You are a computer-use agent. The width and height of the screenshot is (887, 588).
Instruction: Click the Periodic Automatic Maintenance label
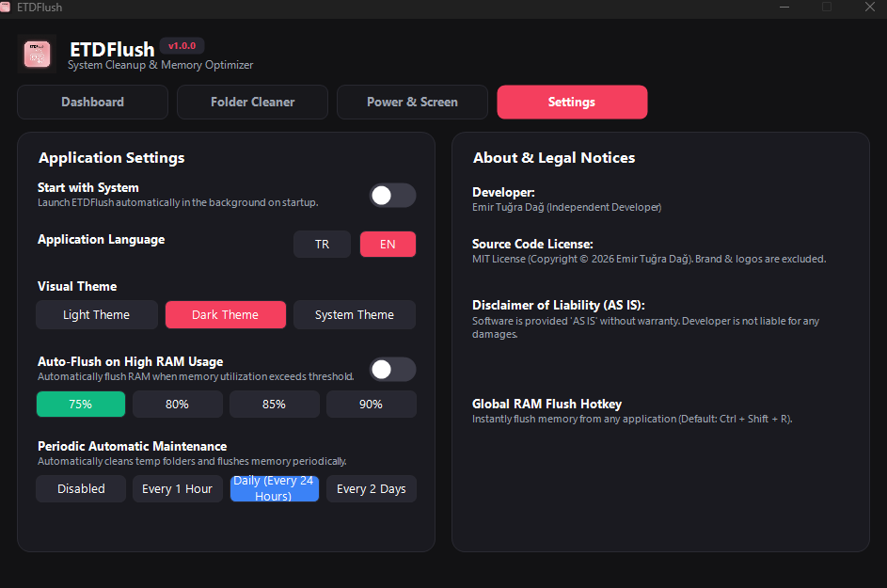(x=133, y=446)
